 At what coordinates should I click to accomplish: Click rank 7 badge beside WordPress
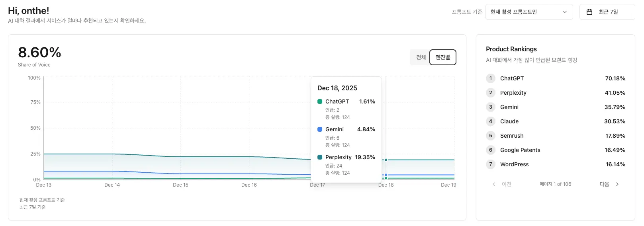pos(491,164)
